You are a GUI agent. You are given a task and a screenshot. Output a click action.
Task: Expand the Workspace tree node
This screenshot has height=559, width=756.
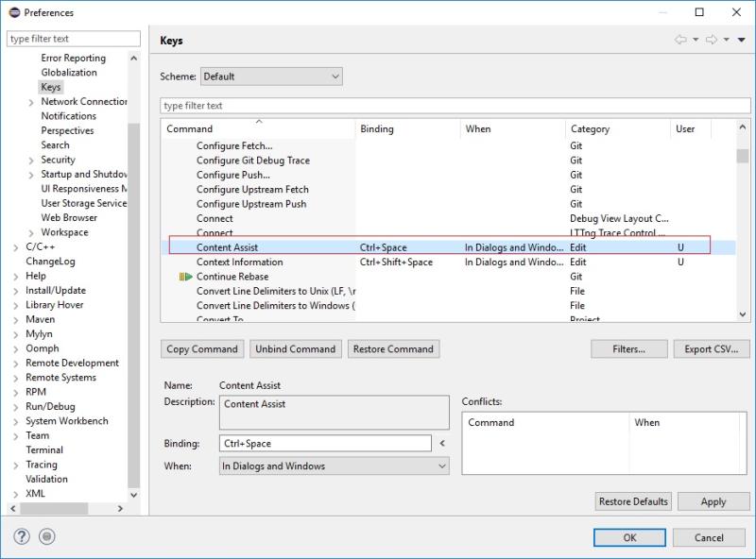(31, 233)
